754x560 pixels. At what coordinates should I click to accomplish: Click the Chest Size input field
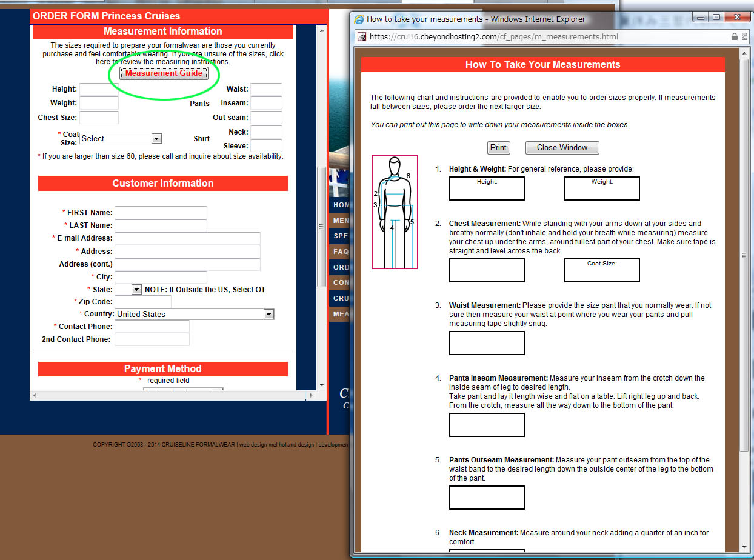coord(99,118)
